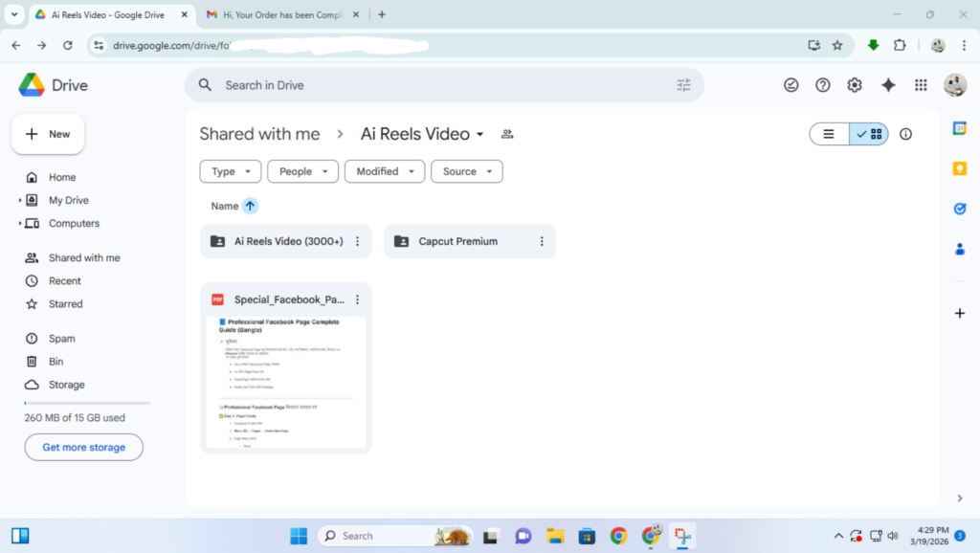Screen dimensions: 980x553
Task: Open the Modified filter dropdown
Action: (x=385, y=171)
